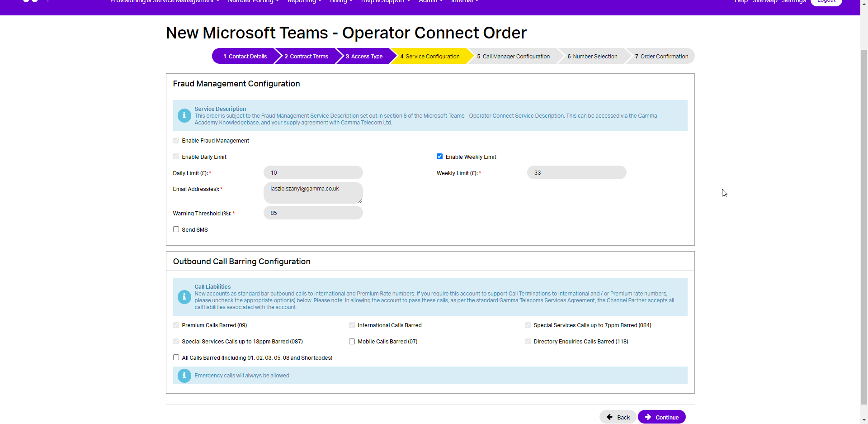Viewport: 868px width, 424px height.
Task: Open the Number Porting menu
Action: (x=253, y=2)
